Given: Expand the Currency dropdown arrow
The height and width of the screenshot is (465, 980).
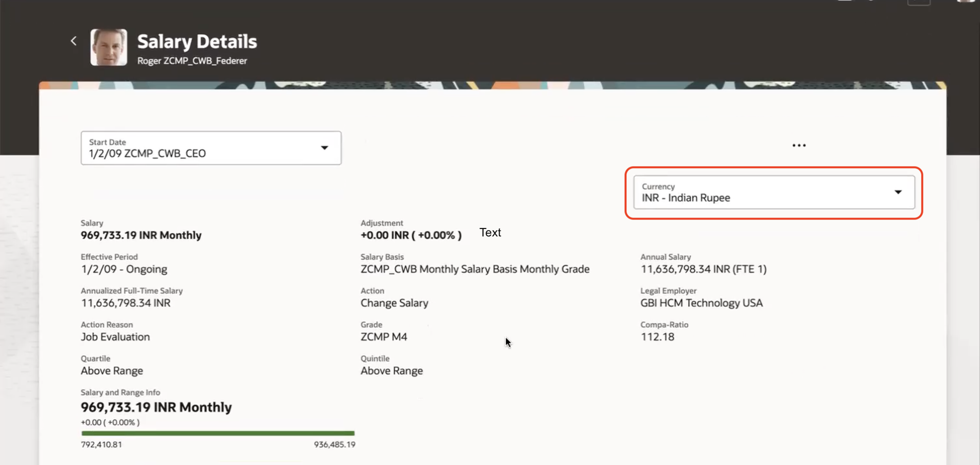Looking at the screenshot, I should 898,192.
